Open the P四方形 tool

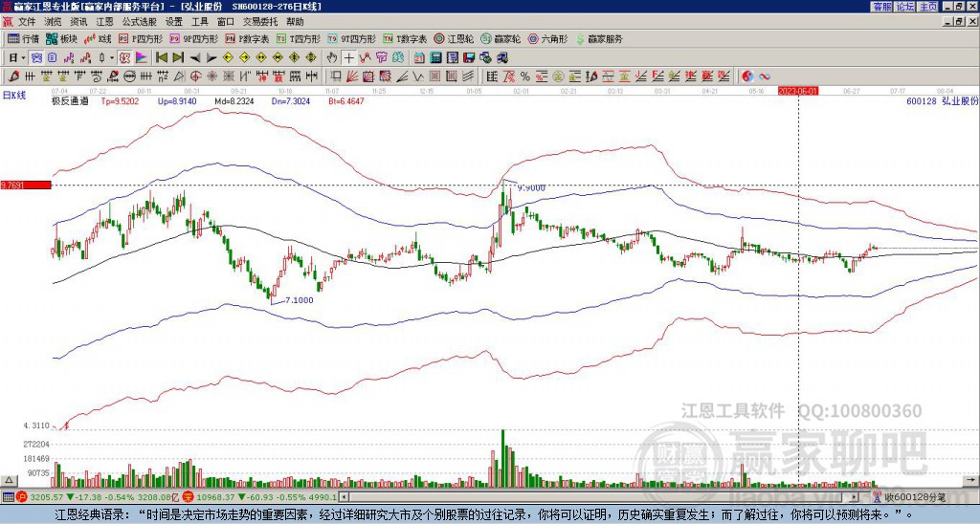[x=141, y=38]
